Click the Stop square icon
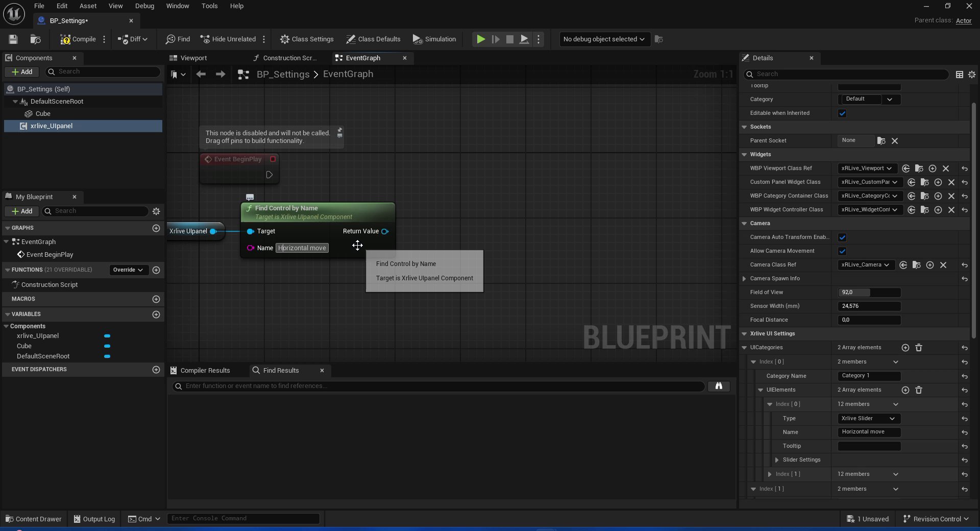 click(509, 39)
